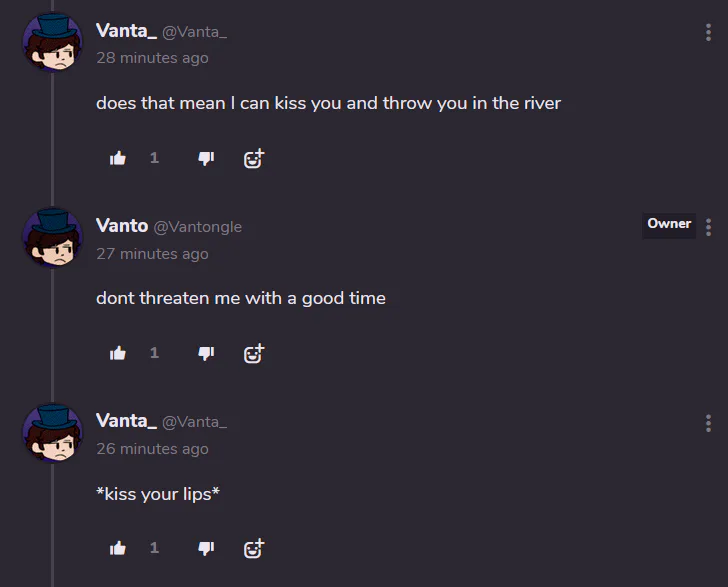Click the @Vantongle handle
Screen dimensions: 728x587
click(198, 227)
